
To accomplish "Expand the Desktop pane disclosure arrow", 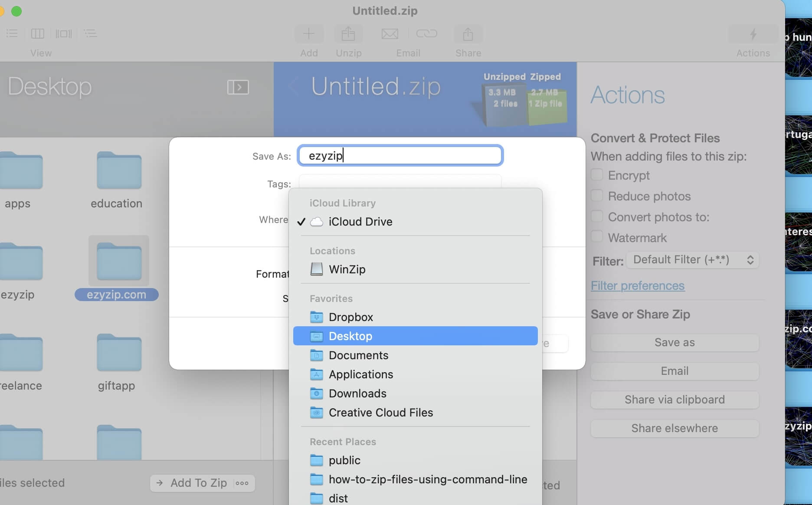I will [x=238, y=87].
